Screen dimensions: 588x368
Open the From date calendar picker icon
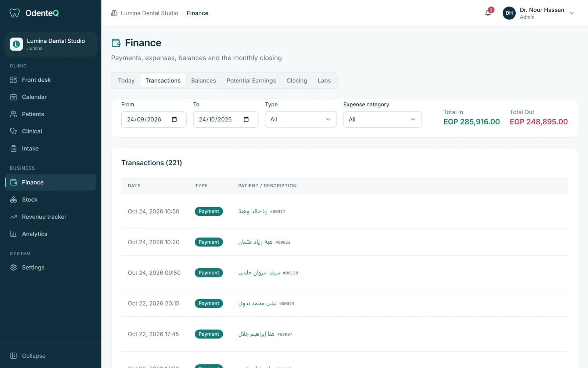[x=174, y=119]
